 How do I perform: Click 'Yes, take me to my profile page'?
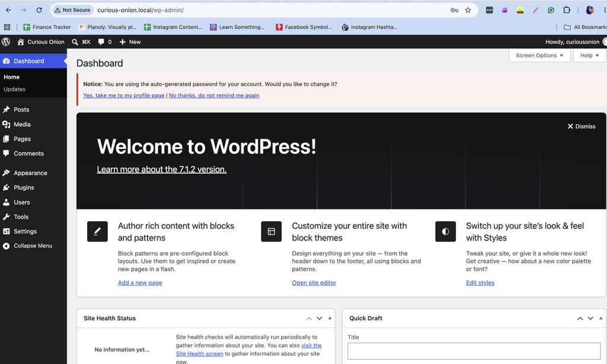(124, 95)
